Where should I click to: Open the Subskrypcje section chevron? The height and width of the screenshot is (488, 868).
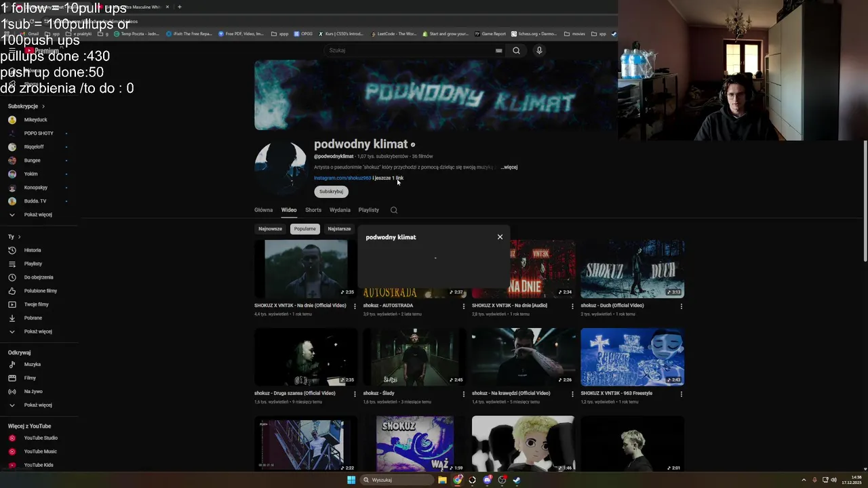(x=43, y=106)
